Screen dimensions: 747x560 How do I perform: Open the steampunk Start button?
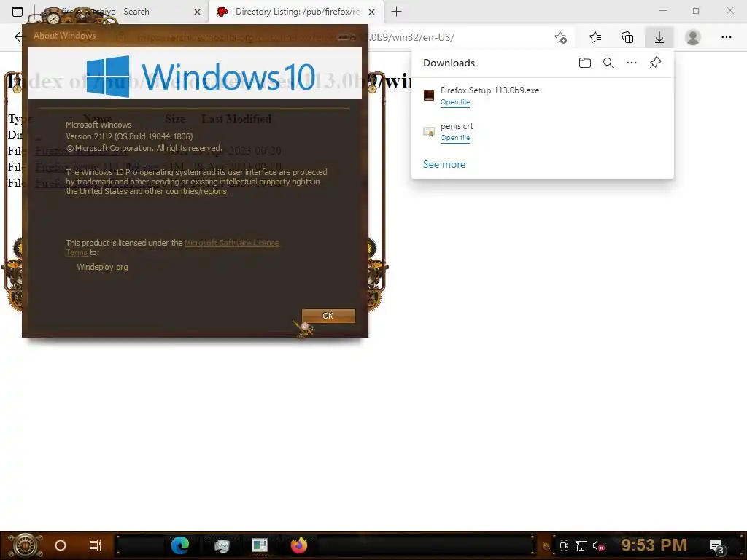click(26, 545)
